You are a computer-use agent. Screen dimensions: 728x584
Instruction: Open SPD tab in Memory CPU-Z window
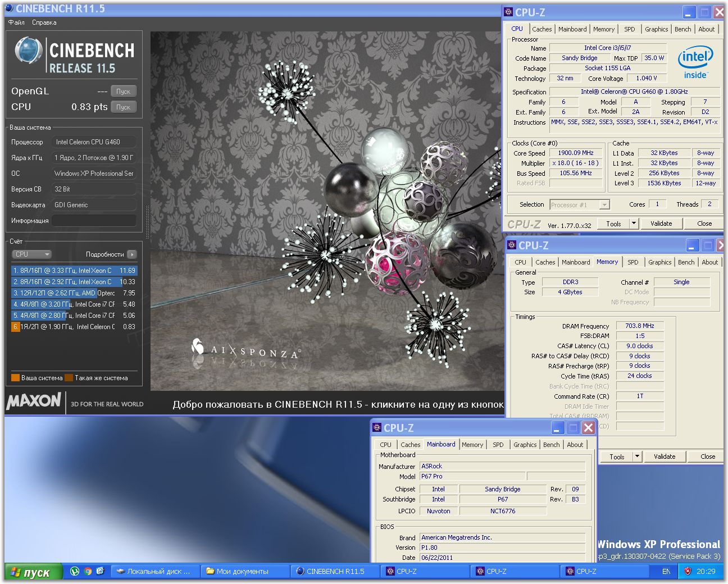point(633,262)
